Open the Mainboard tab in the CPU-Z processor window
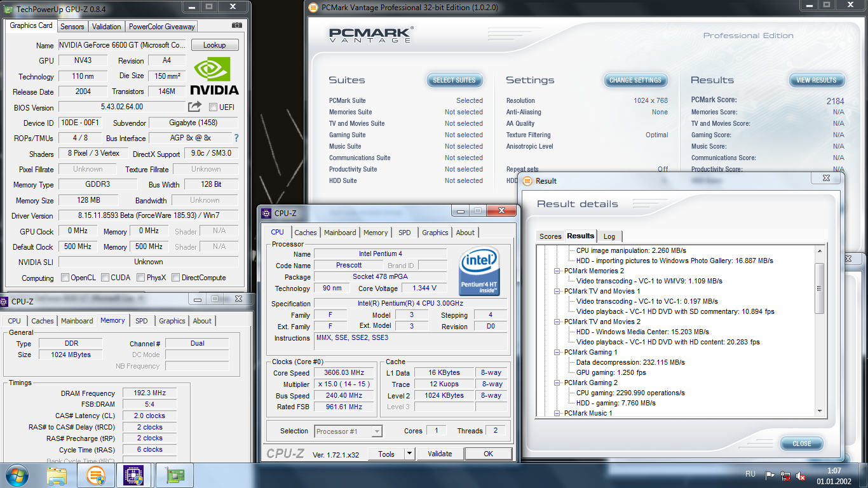This screenshot has width=868, height=488. [x=340, y=233]
